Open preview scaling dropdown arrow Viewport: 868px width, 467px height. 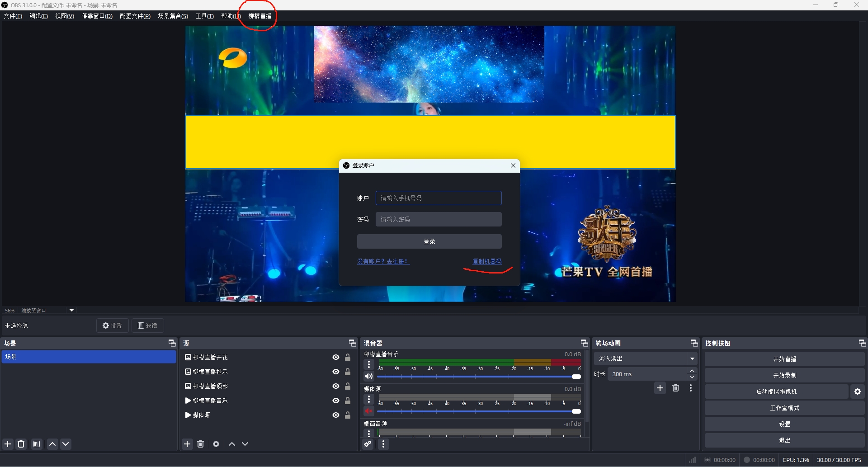click(x=71, y=311)
